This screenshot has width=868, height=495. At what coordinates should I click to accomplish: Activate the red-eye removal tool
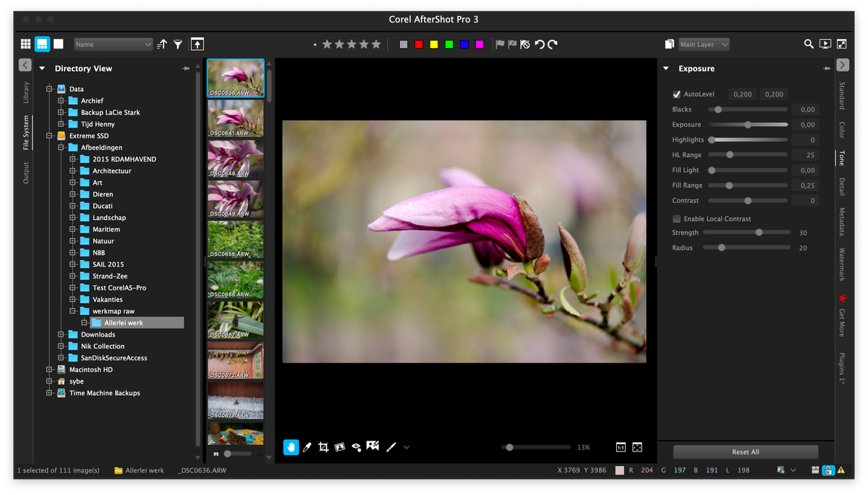coord(356,447)
